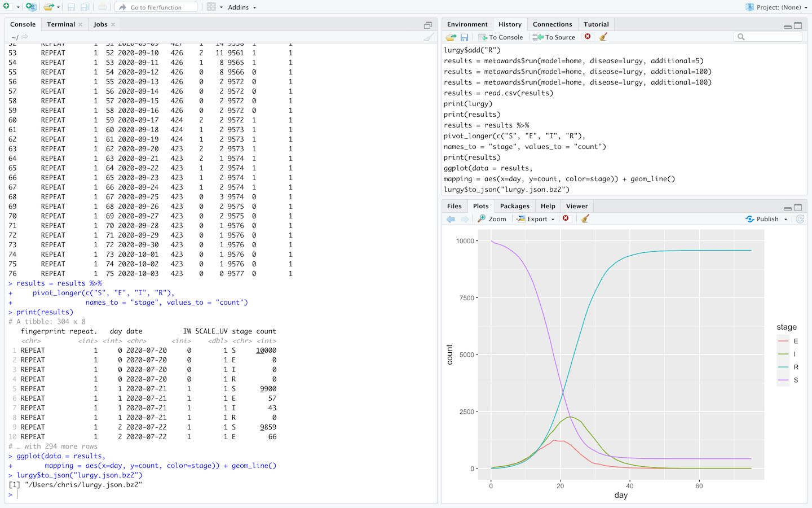Click Save history floppy icon
The image size is (812, 508).
coord(464,37)
